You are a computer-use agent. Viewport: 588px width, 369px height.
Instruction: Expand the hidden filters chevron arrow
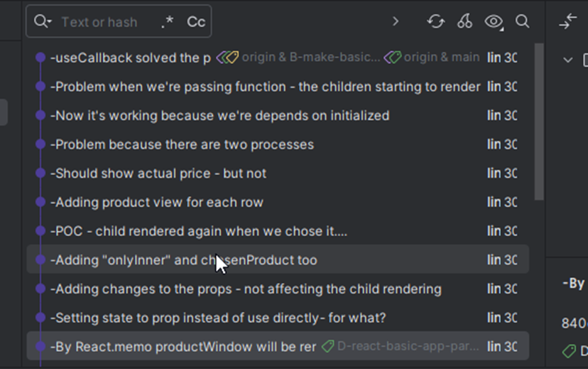pyautogui.click(x=396, y=21)
